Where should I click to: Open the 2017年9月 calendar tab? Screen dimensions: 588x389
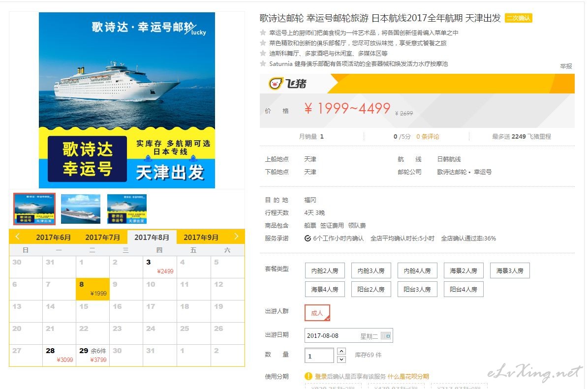point(201,237)
